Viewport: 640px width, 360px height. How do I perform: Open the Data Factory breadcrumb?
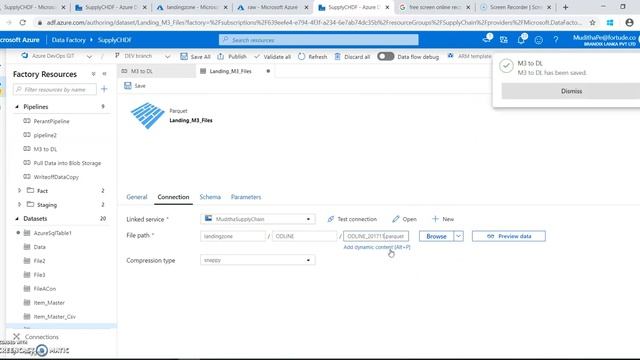coord(69,40)
